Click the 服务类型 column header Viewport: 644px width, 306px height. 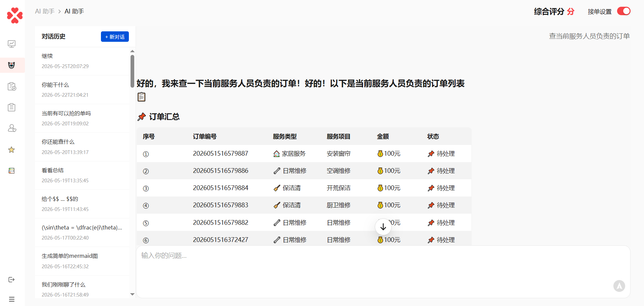click(x=285, y=136)
